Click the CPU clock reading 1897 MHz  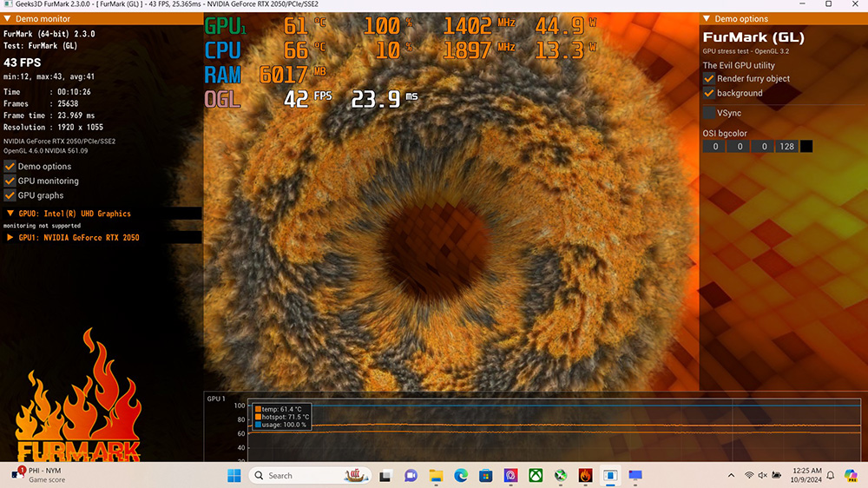tap(479, 49)
